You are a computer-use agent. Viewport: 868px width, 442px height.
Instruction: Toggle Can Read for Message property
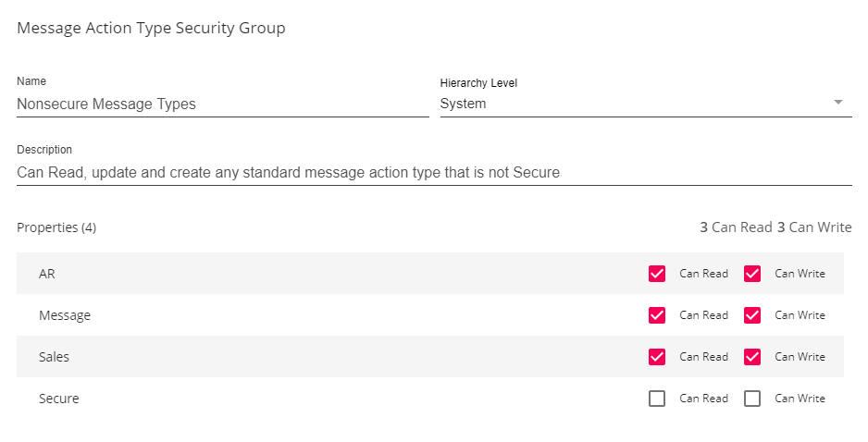click(x=657, y=315)
